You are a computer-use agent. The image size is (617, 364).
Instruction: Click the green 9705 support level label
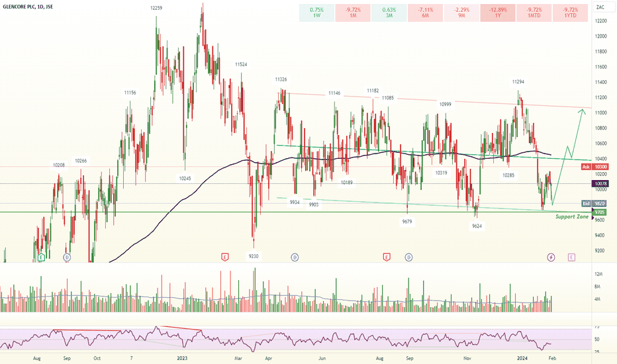coord(600,212)
